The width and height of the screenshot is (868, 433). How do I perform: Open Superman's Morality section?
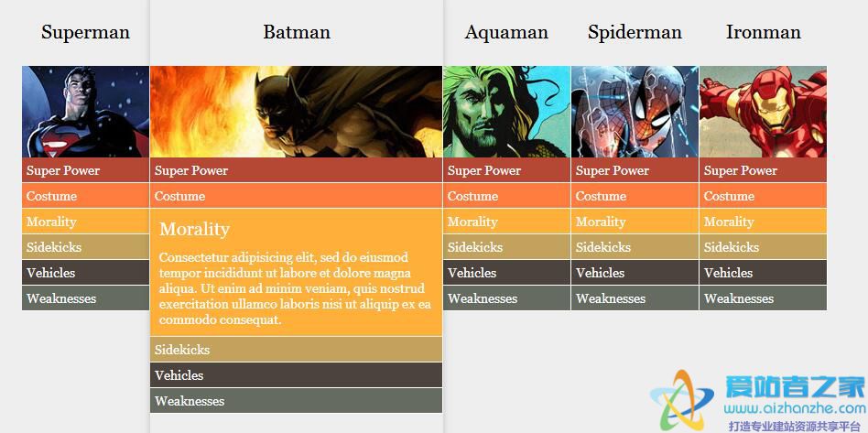pyautogui.click(x=85, y=222)
